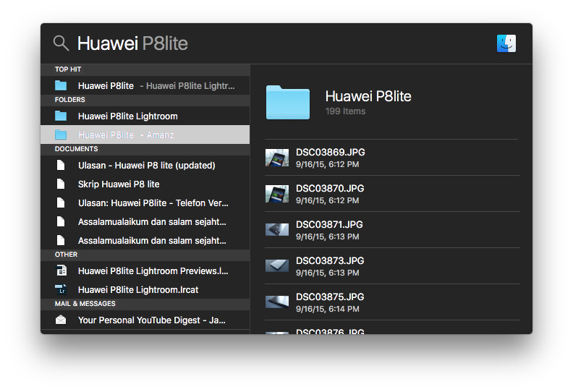Select 'Huawei P8lite Lightroom.lrcat' result
Screen dimensions: 573x392
145,290
